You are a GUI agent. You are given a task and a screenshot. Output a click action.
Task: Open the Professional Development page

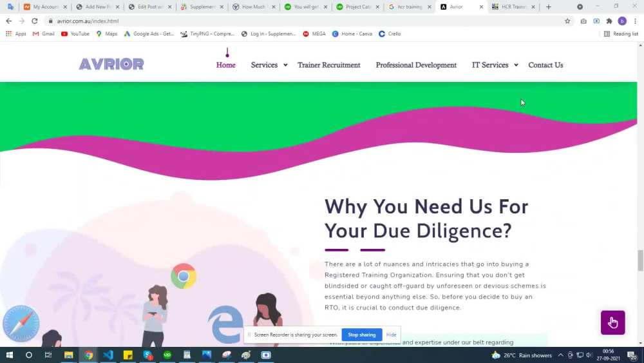pyautogui.click(x=415, y=65)
